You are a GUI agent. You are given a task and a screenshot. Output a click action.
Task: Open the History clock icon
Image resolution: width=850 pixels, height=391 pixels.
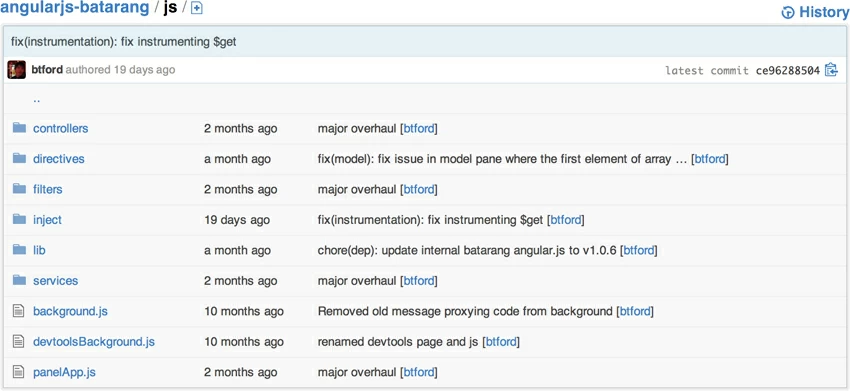788,12
